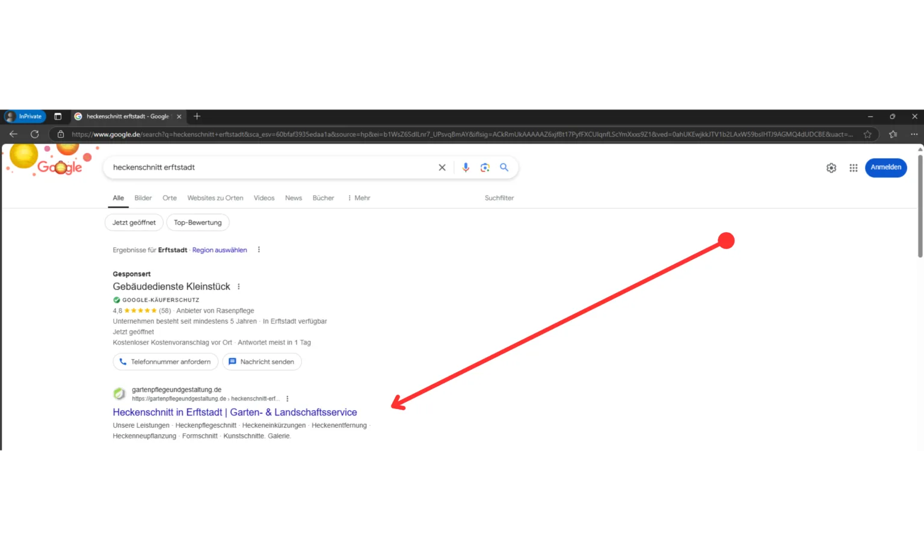Click Nachricht senden button
Image resolution: width=924 pixels, height=560 pixels.
[x=262, y=362]
